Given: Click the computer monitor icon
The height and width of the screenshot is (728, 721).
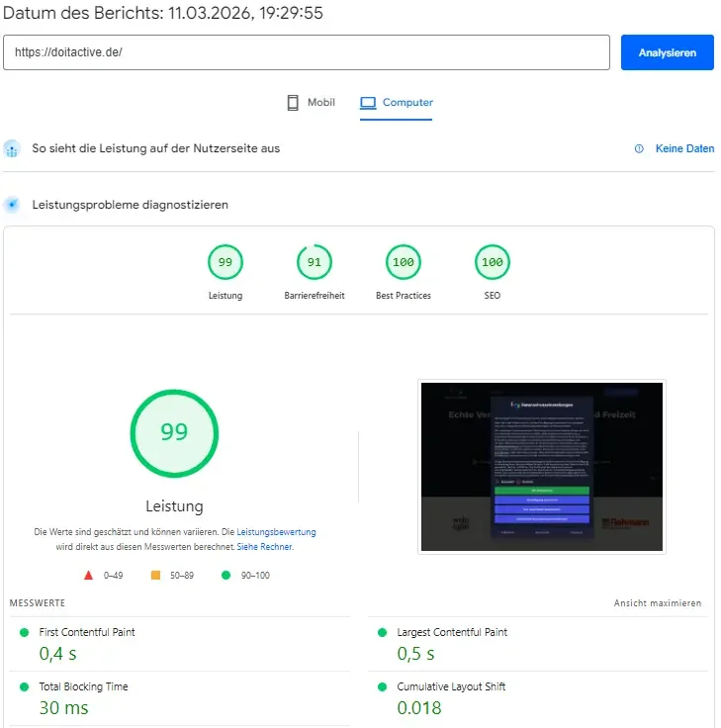Looking at the screenshot, I should [368, 103].
